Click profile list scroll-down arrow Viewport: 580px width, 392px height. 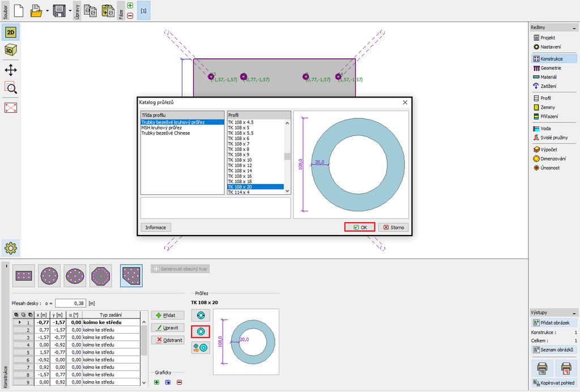tap(287, 191)
